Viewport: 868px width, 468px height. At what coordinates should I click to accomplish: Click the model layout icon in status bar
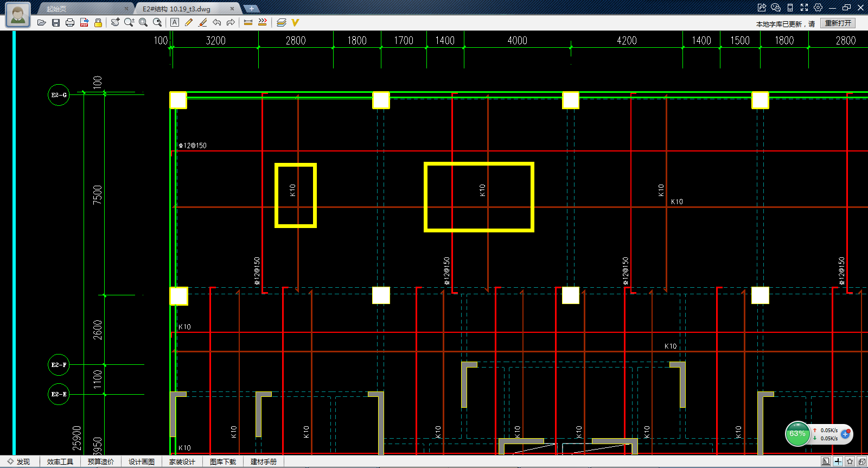(x=826, y=461)
